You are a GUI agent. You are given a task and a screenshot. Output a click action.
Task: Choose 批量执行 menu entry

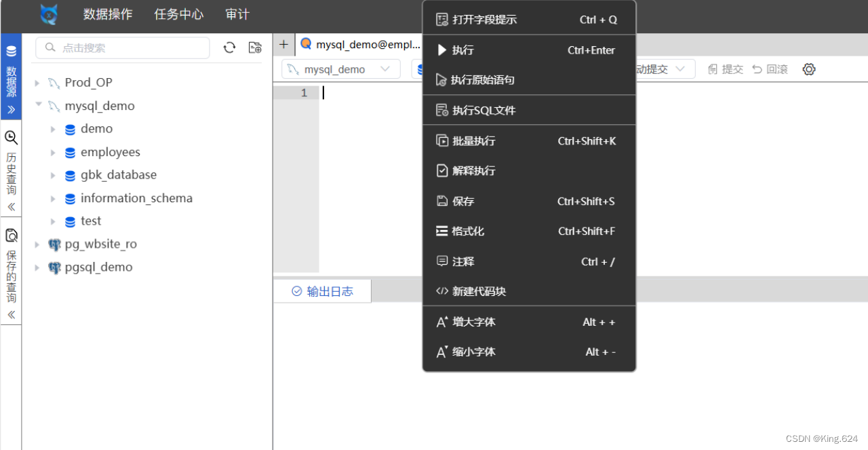pos(529,141)
